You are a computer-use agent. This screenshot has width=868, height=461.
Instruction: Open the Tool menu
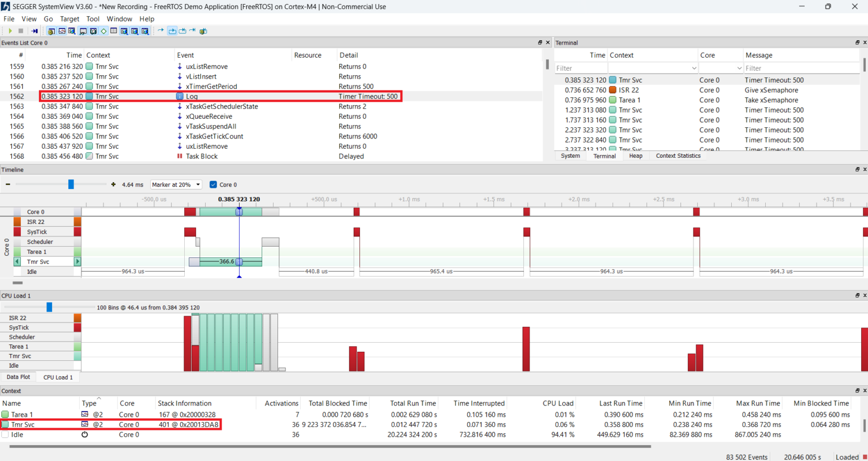(93, 19)
